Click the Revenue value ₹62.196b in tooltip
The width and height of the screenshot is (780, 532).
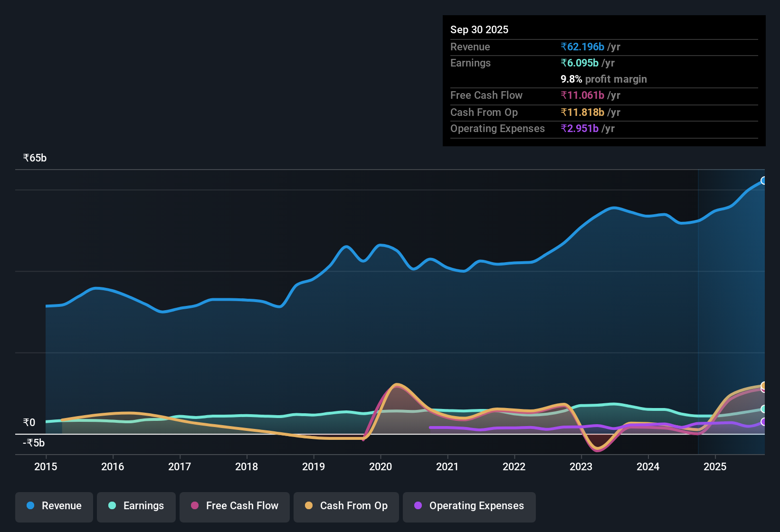[x=583, y=47]
